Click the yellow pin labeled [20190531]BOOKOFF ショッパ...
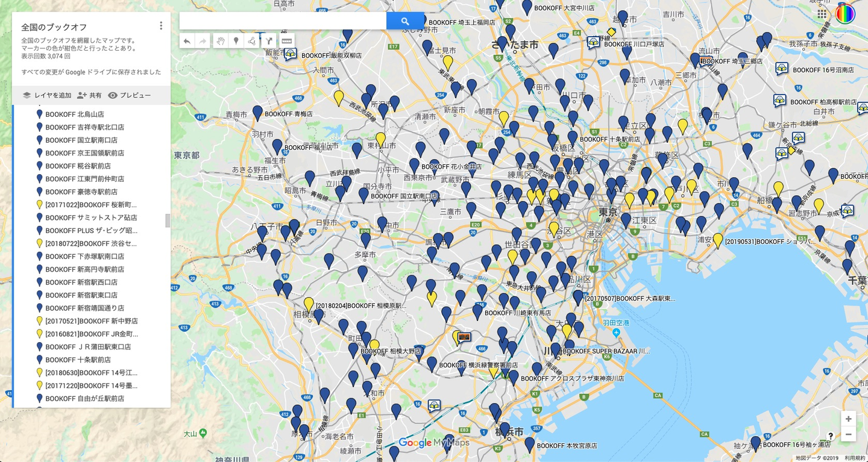Image resolution: width=868 pixels, height=462 pixels. [x=718, y=240]
